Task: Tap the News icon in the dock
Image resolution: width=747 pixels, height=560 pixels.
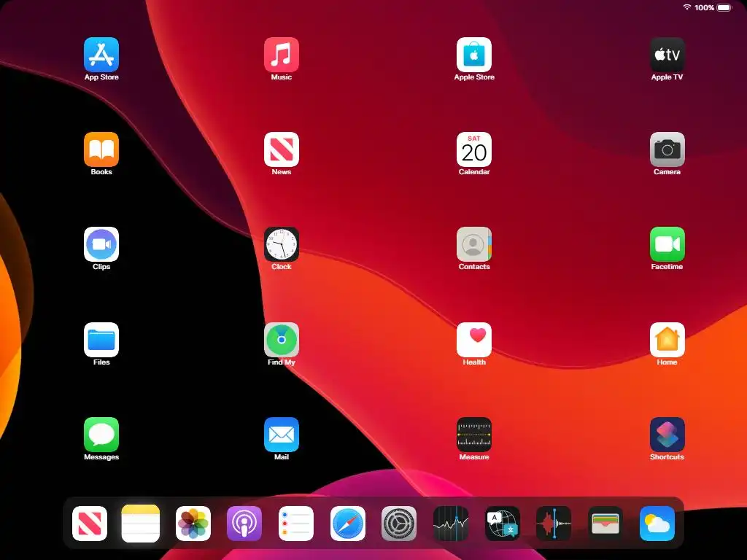Action: click(90, 524)
